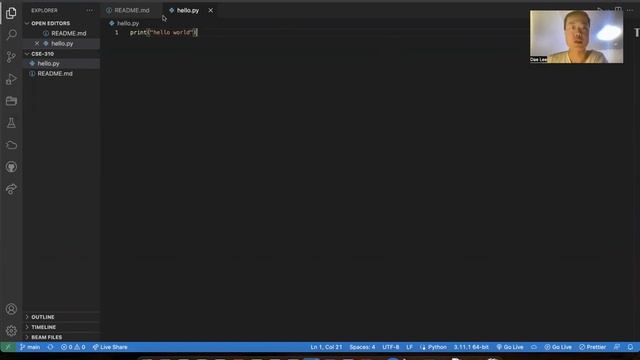Image resolution: width=640 pixels, height=360 pixels.
Task: Open the GitHub view in activity bar
Action: 11,167
